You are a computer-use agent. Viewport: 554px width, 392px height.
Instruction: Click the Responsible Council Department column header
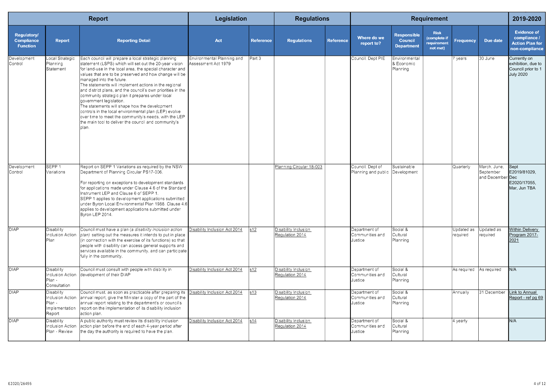(407, 41)
